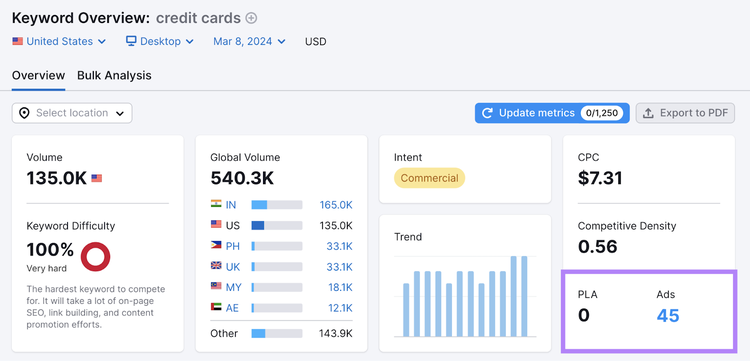The height and width of the screenshot is (361, 750).
Task: Click the Philippines flag icon
Action: tap(216, 245)
